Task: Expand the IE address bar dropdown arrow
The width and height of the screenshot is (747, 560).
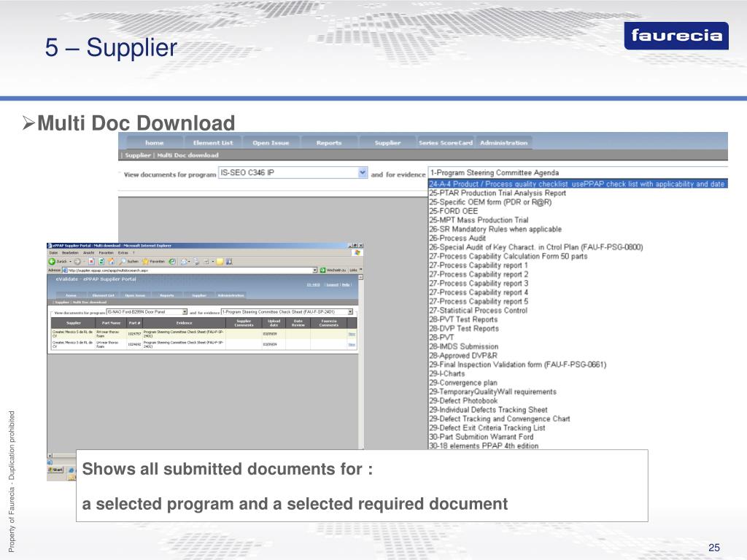Action: point(315,270)
